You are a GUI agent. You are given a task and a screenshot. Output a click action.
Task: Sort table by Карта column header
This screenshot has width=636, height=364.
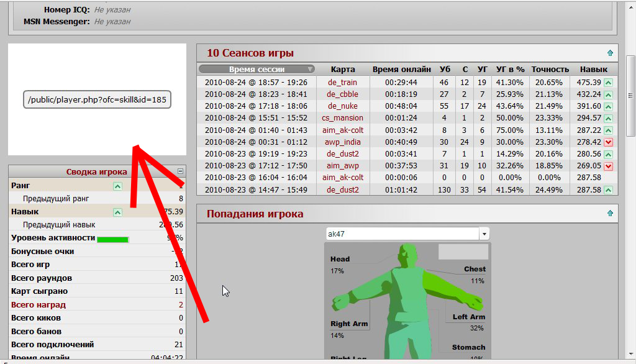[343, 70]
